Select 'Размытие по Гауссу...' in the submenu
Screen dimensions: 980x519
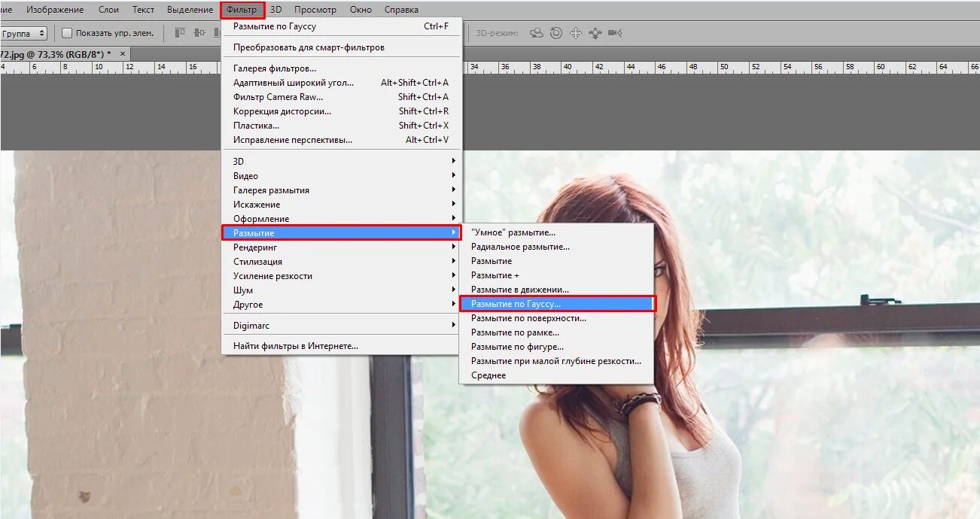[557, 304]
